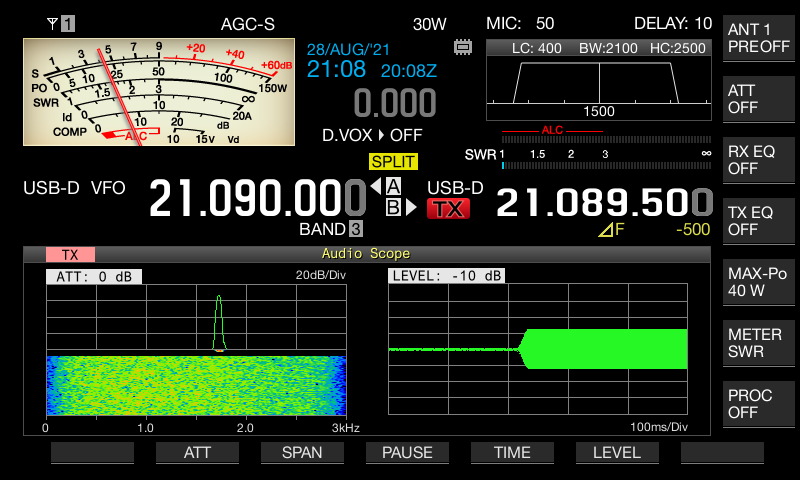Select the SPAN soft key
The height and width of the screenshot is (480, 800).
302,452
